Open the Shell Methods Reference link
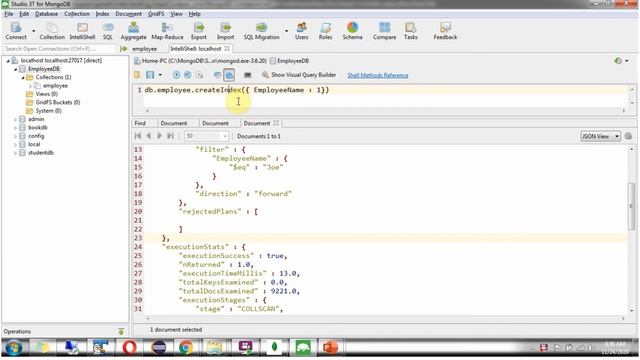The width and height of the screenshot is (640, 360). (378, 76)
